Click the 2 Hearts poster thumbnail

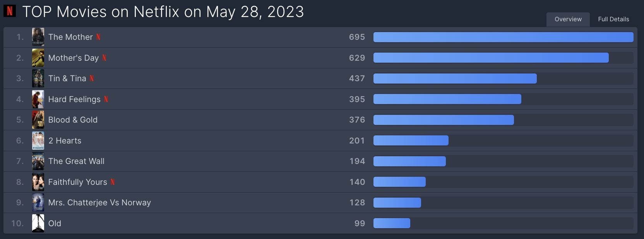click(38, 141)
